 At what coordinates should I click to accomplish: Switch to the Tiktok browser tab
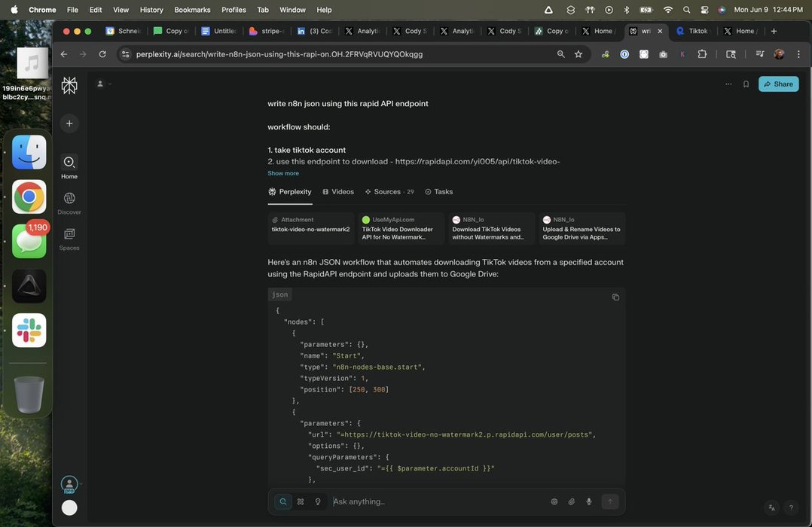pyautogui.click(x=693, y=31)
